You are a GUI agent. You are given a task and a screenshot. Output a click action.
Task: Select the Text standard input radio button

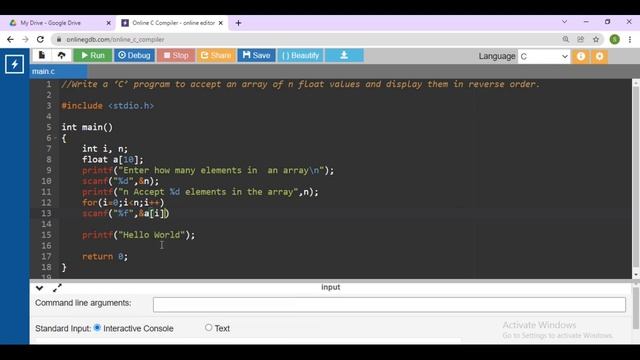point(209,328)
